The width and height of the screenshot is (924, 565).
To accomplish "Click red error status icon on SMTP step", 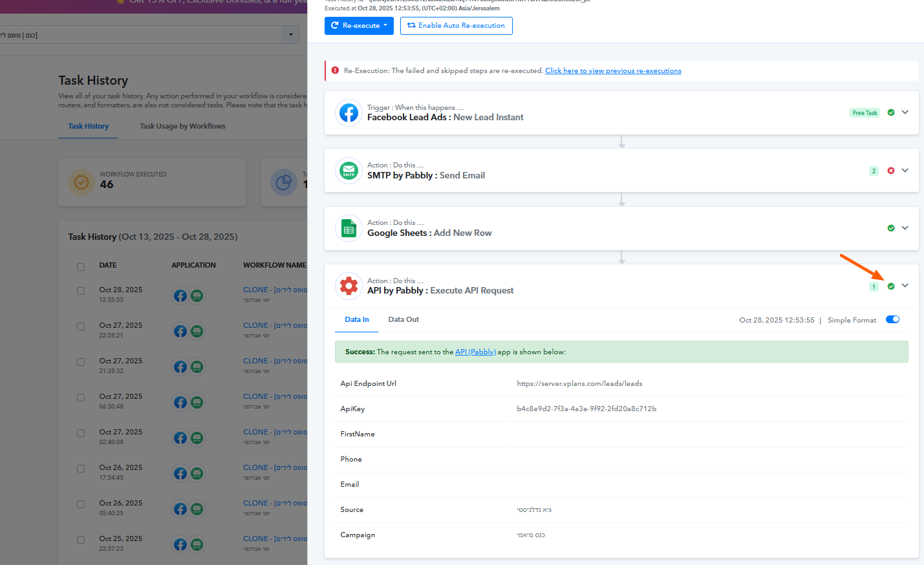I will coord(891,171).
